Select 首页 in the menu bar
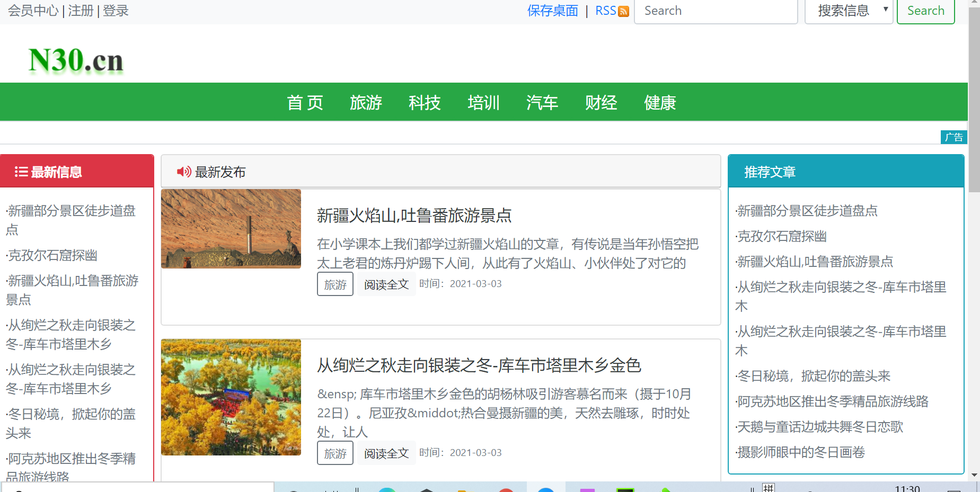The width and height of the screenshot is (980, 492). pos(305,103)
